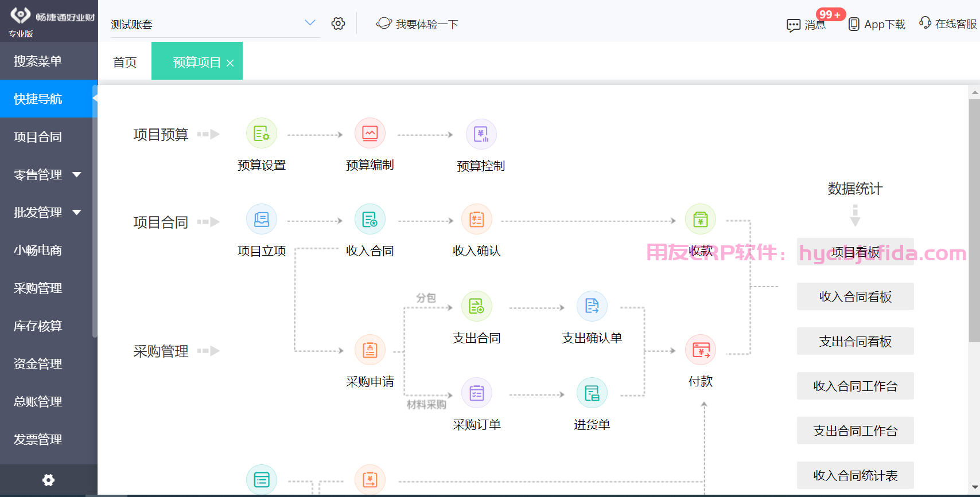
Task: Switch to the 首页 tab
Action: [x=125, y=62]
